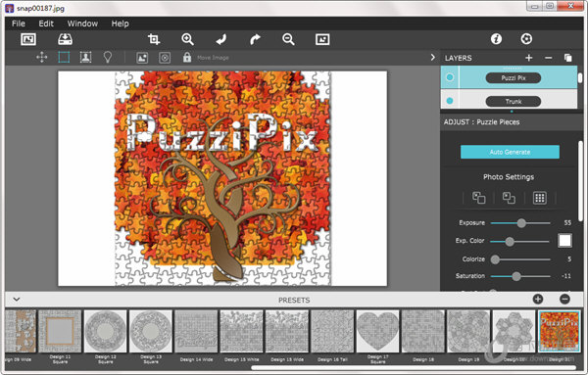Select Design 13 Square preset

151,331
